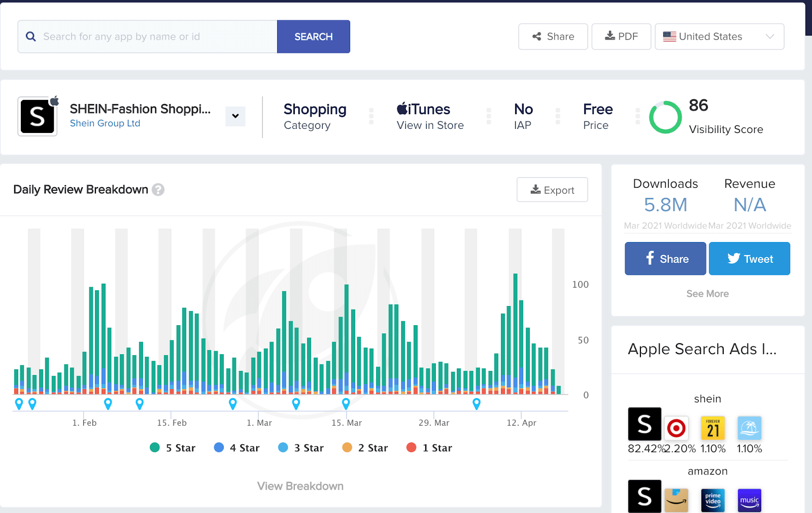Click the amazon keyword label
The width and height of the screenshot is (812, 513).
coord(707,471)
